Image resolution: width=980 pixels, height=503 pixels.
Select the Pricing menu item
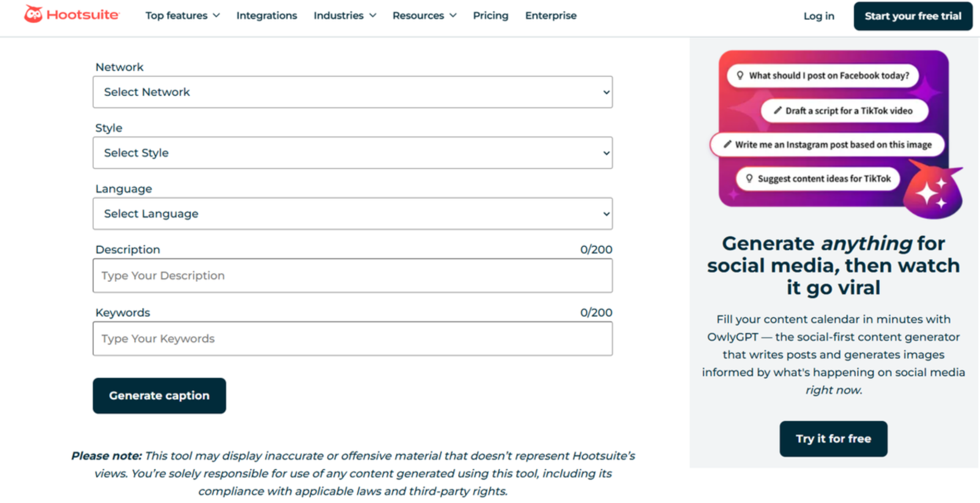tap(490, 16)
